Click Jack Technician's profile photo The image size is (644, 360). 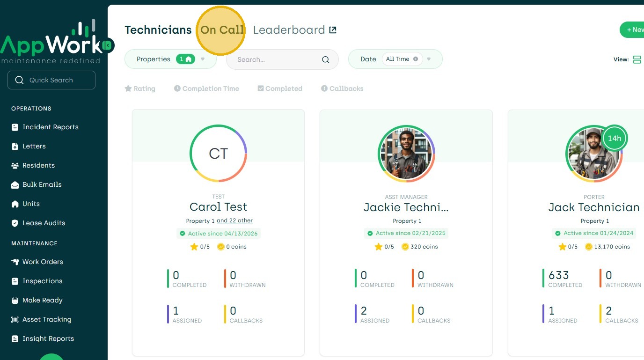click(x=594, y=154)
